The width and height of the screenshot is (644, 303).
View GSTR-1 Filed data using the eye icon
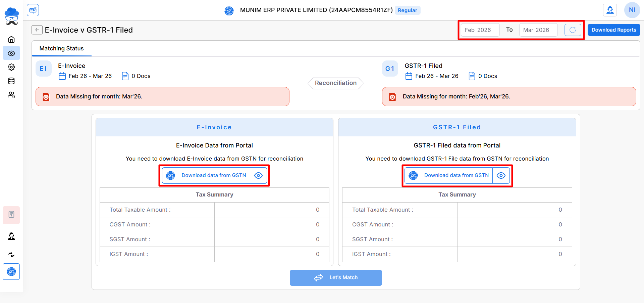[x=501, y=175]
